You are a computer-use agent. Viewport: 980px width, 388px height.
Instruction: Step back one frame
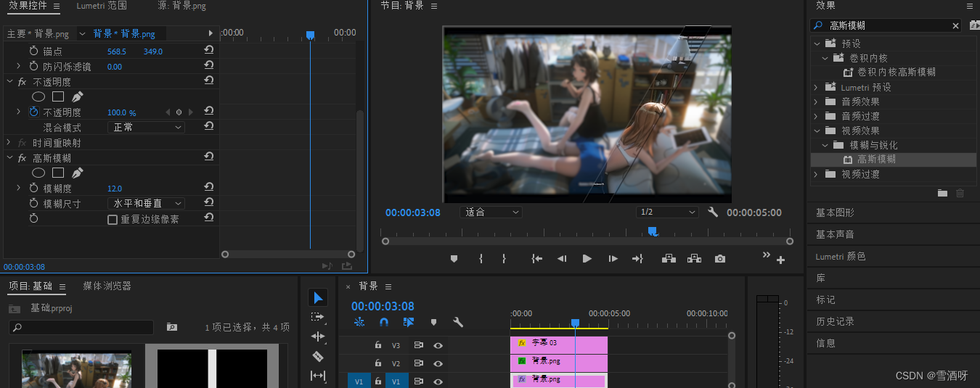click(x=562, y=258)
